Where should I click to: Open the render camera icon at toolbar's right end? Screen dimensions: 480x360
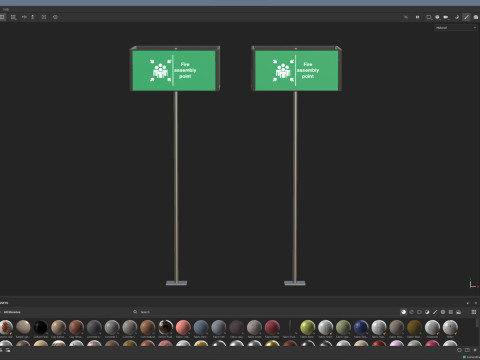click(476, 17)
